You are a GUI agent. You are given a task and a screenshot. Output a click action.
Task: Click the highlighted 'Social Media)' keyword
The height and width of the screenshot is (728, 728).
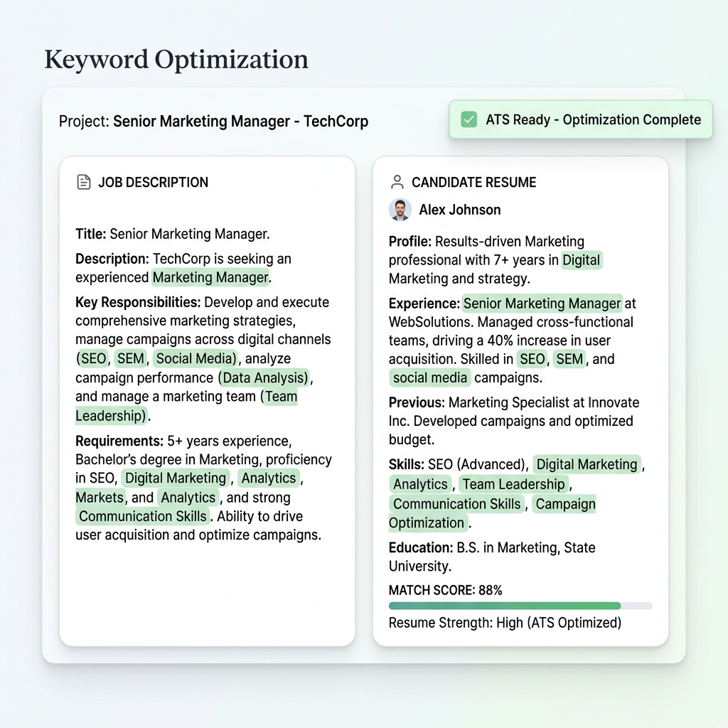coord(196,358)
